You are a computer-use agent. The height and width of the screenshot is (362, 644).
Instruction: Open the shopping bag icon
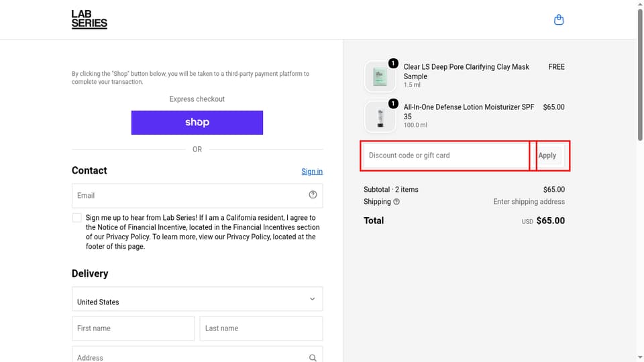click(x=559, y=19)
